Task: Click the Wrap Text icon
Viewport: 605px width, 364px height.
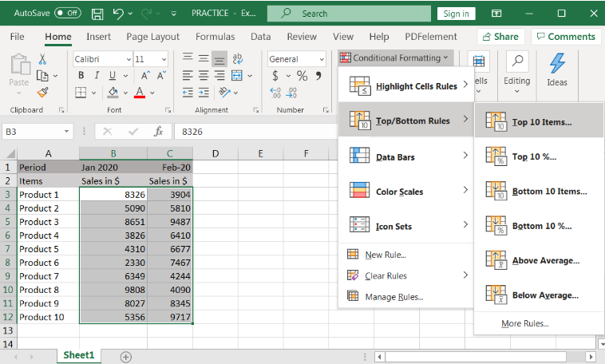Action: [x=237, y=59]
